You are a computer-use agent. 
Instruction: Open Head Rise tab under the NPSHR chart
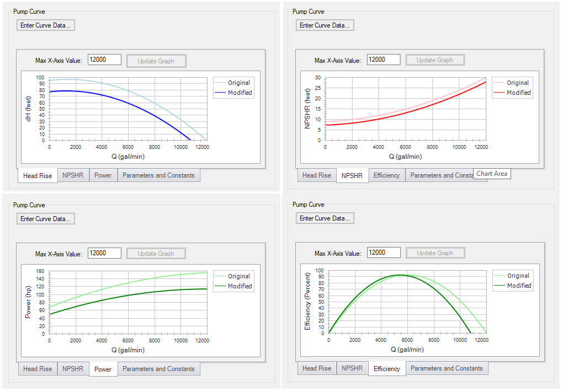[317, 175]
